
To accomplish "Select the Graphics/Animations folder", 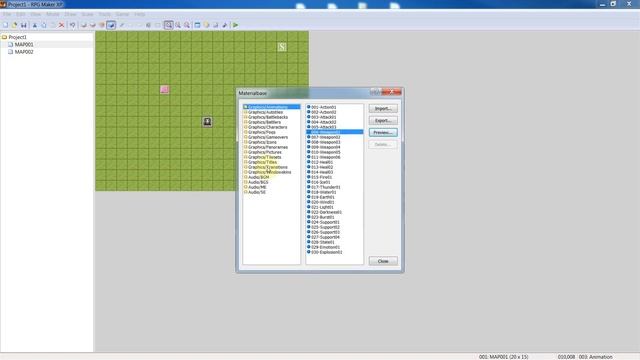I will click(271, 107).
